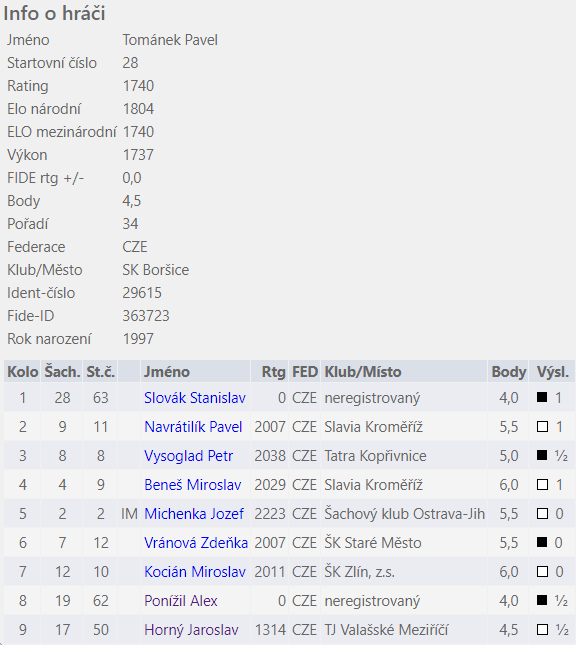The height and width of the screenshot is (645, 576).
Task: Click the Výsl. column header
Action: (x=552, y=371)
